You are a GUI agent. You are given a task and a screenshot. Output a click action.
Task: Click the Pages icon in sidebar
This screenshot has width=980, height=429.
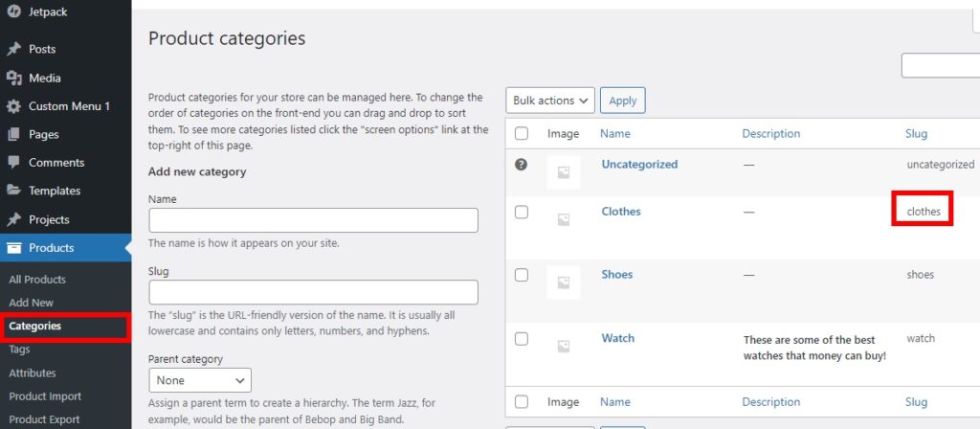pyautogui.click(x=13, y=134)
